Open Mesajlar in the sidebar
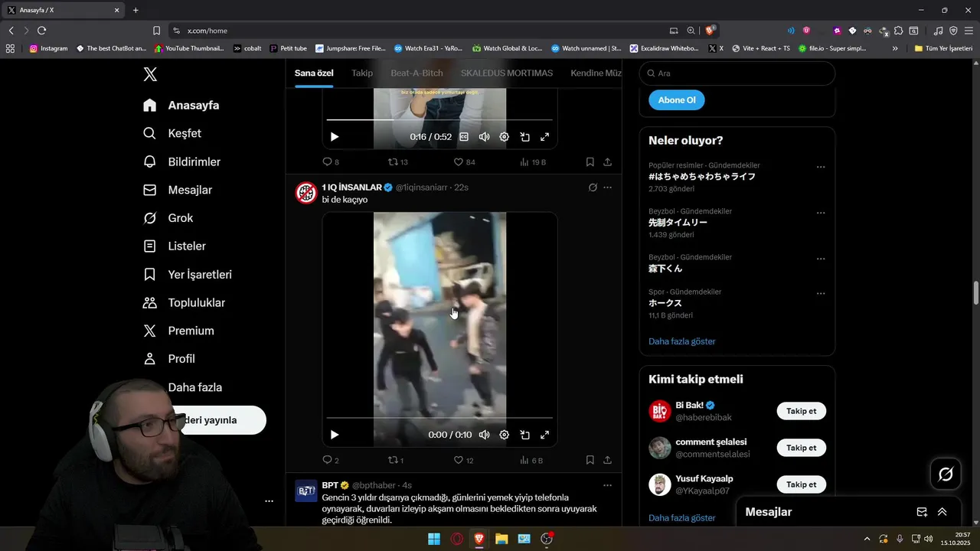 pos(178,190)
